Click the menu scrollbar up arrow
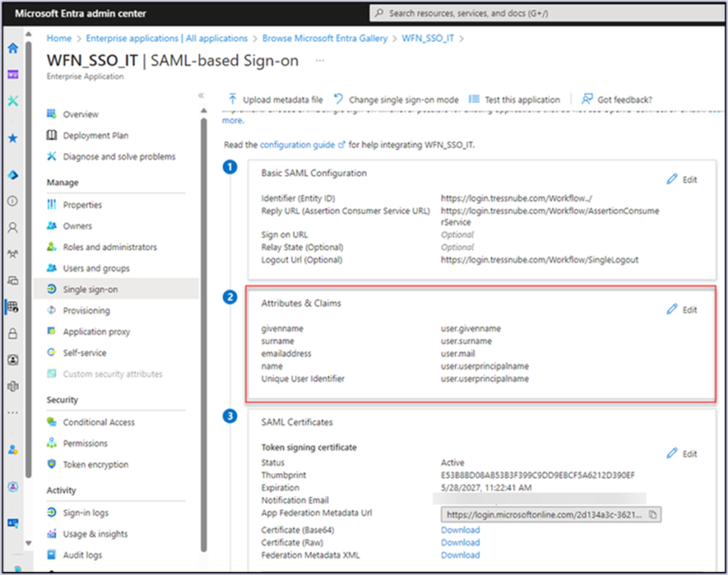This screenshot has width=728, height=575. [204, 111]
